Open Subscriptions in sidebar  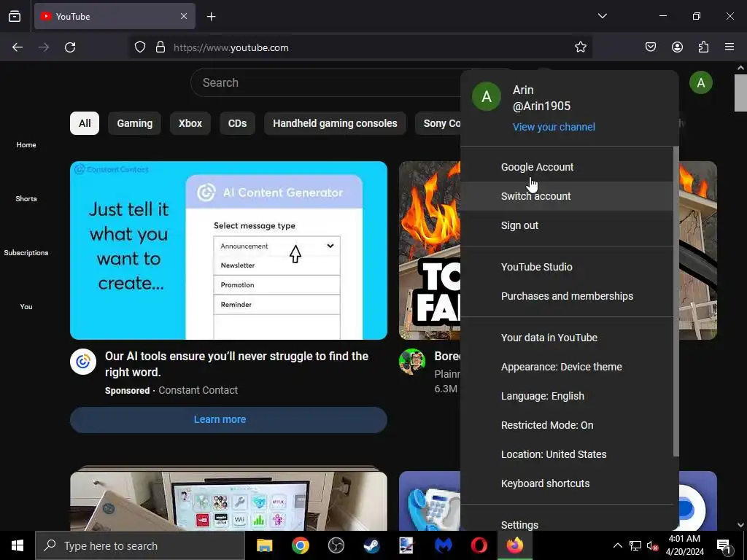(26, 252)
